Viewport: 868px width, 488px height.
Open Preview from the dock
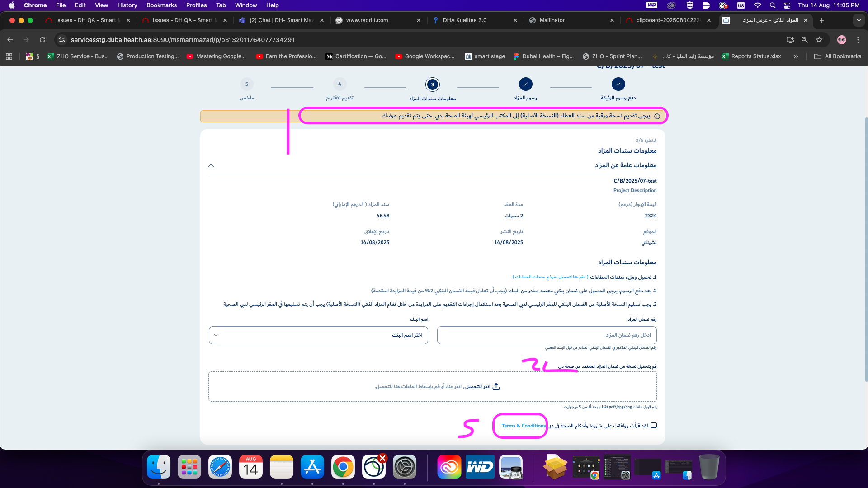(x=511, y=467)
